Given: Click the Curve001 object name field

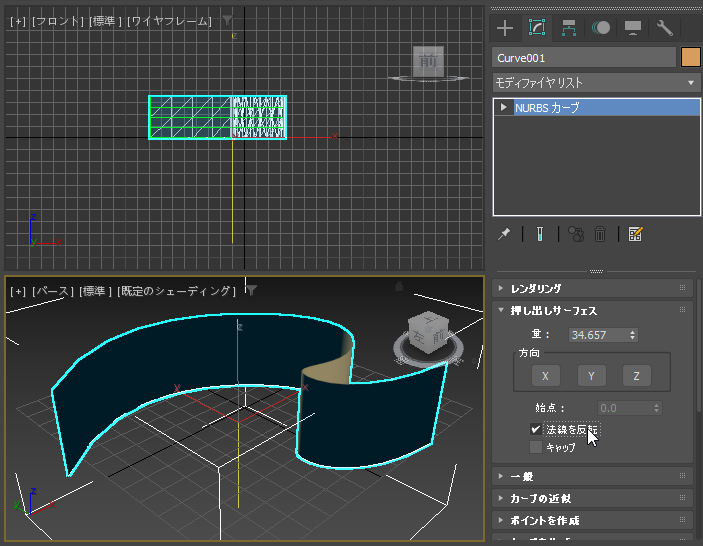Looking at the screenshot, I should (x=584, y=58).
